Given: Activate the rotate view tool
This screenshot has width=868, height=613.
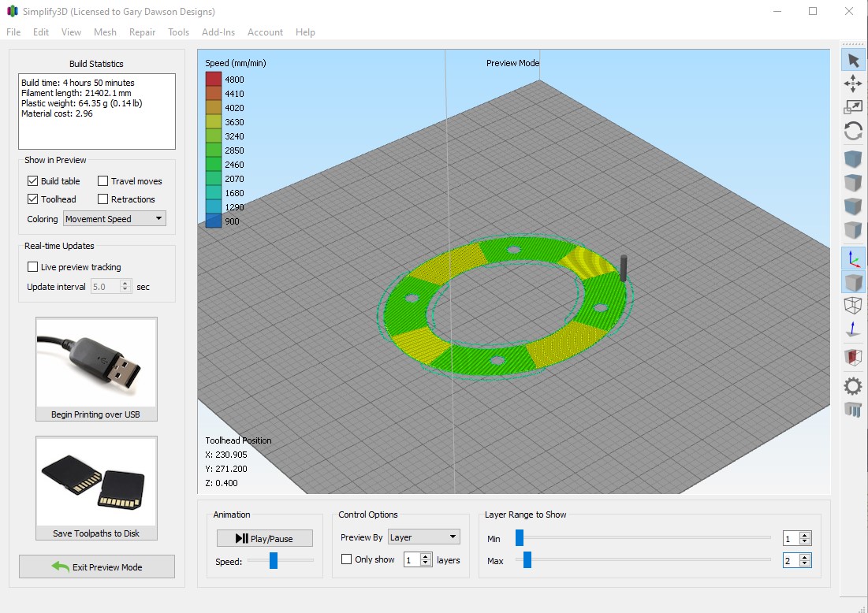Looking at the screenshot, I should (x=853, y=131).
